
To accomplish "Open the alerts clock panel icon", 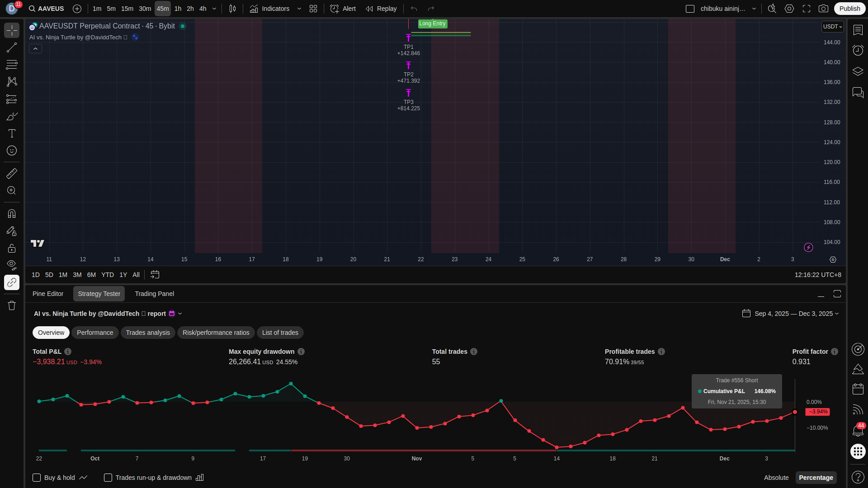I will [858, 50].
